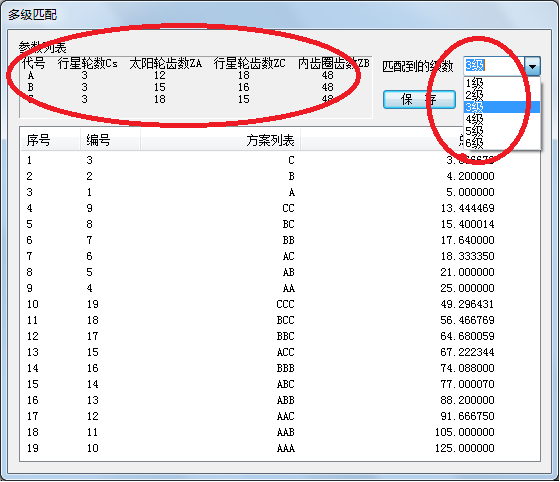Select the row with scheme AAB
This screenshot has height=482, width=560.
[x=280, y=432]
